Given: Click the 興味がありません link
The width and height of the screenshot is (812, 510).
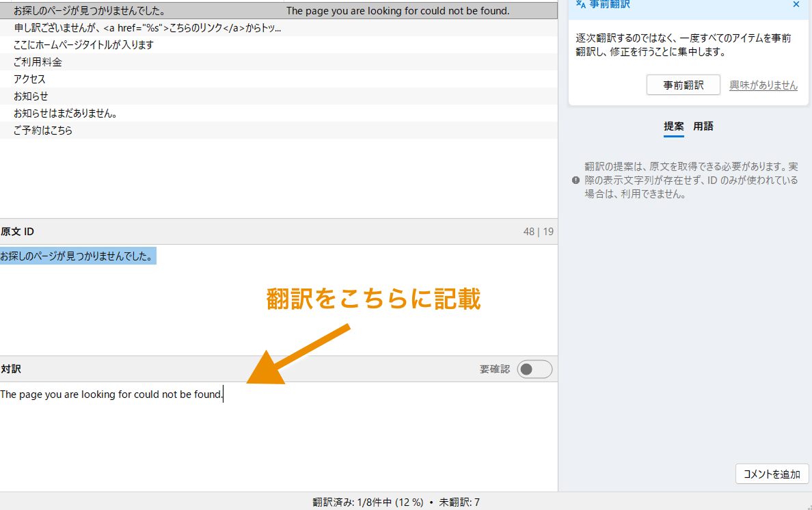Looking at the screenshot, I should (763, 85).
